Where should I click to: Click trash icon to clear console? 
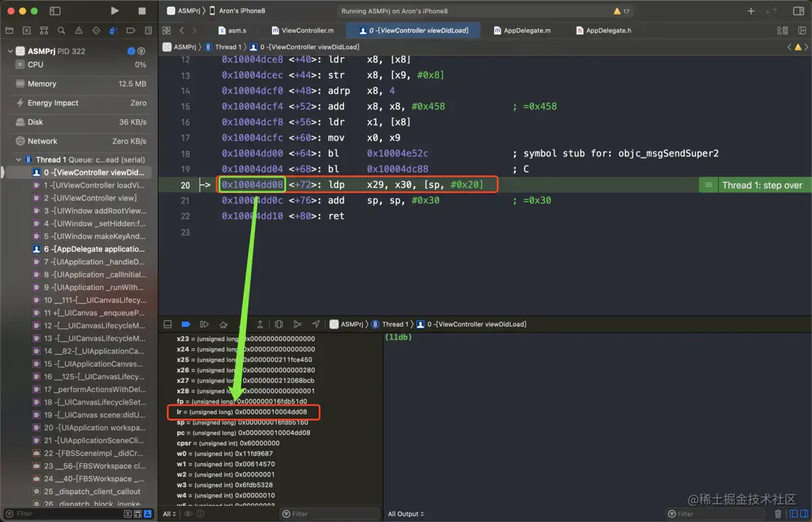777,514
